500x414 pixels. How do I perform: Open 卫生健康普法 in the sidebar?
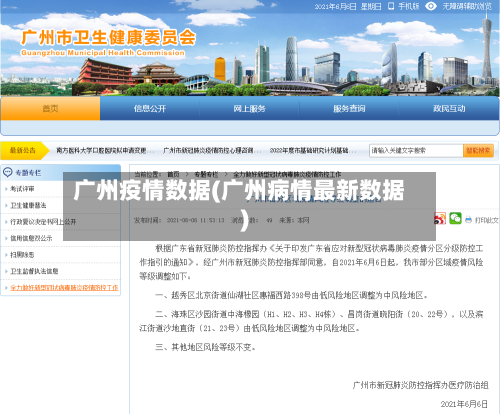coord(28,205)
